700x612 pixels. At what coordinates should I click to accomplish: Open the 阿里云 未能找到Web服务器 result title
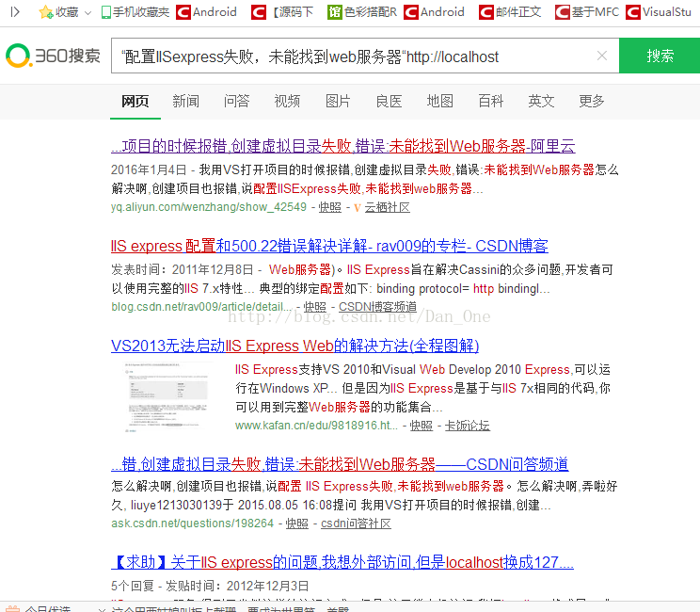point(342,146)
